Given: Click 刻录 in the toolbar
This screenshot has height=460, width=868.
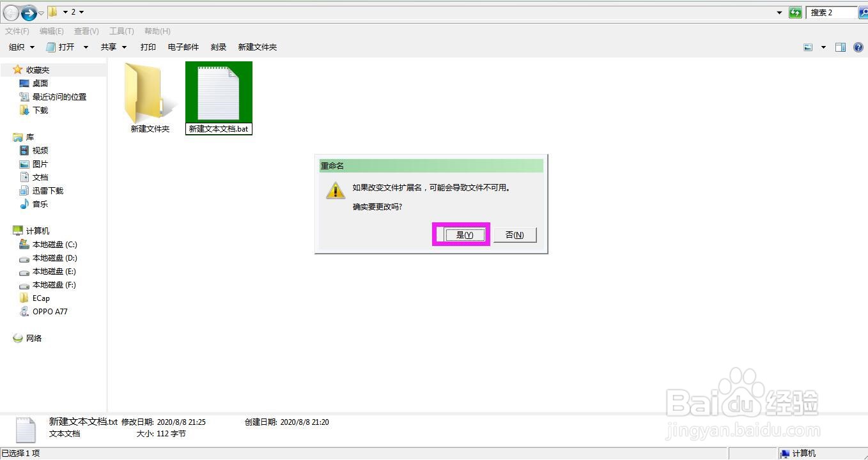Looking at the screenshot, I should pos(219,47).
